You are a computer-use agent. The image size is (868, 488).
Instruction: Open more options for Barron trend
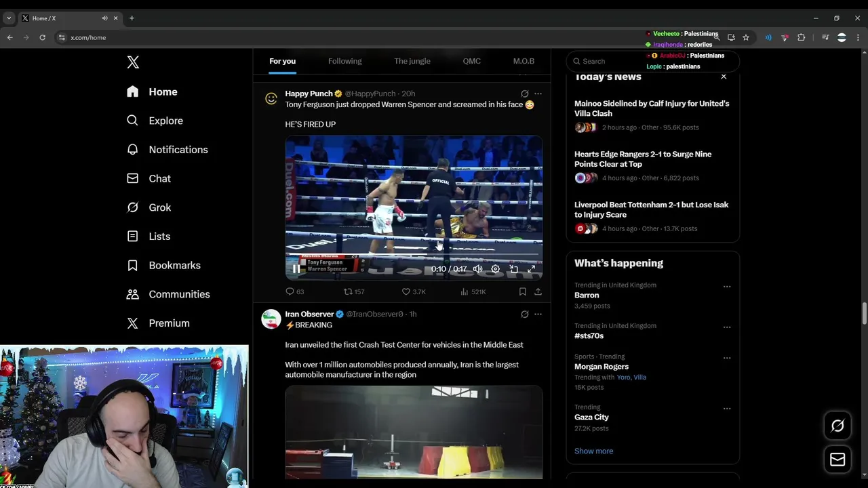click(x=727, y=287)
